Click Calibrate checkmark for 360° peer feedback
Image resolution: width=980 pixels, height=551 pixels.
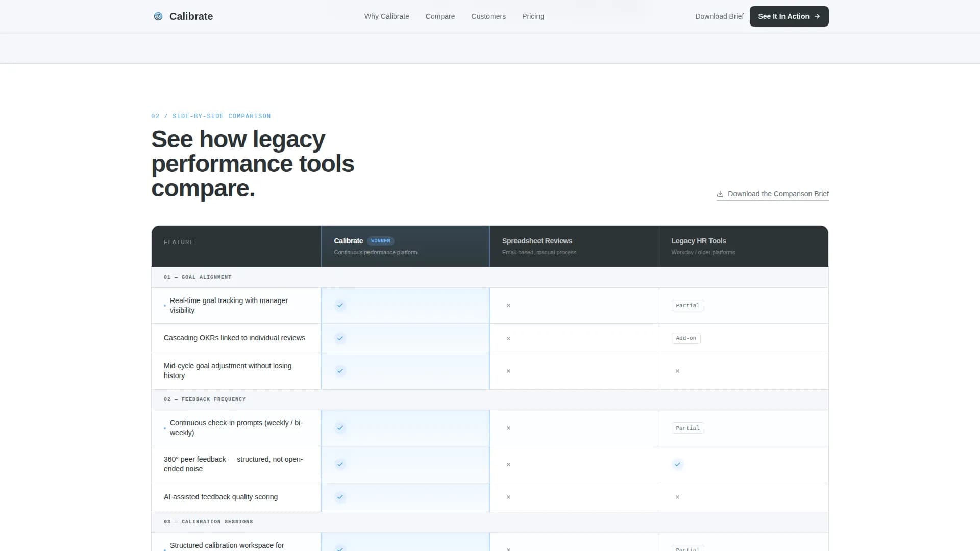[x=340, y=464]
